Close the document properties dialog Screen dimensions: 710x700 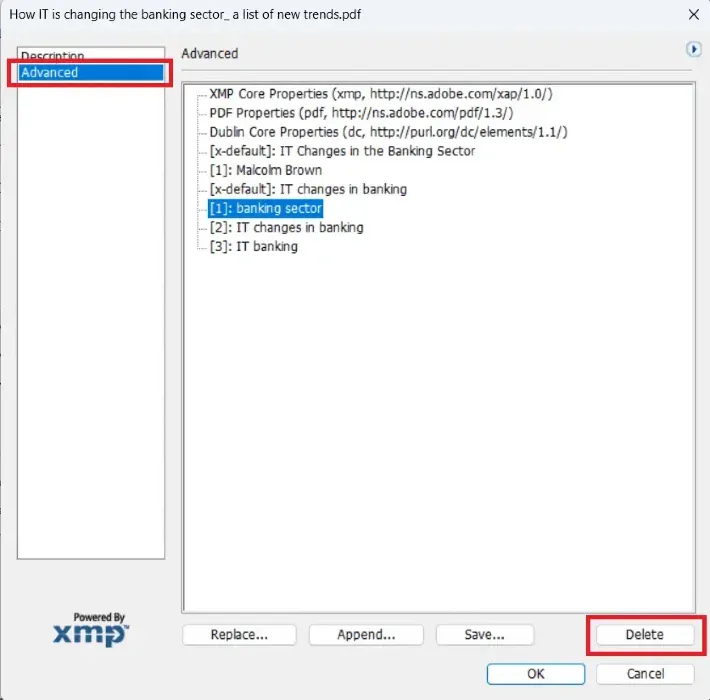click(x=693, y=14)
